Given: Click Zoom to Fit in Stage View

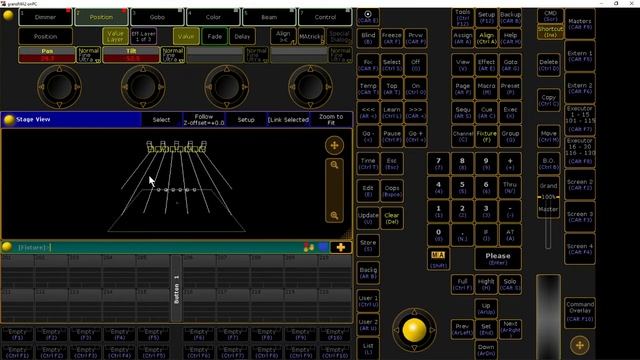Looking at the screenshot, I should 331,120.
